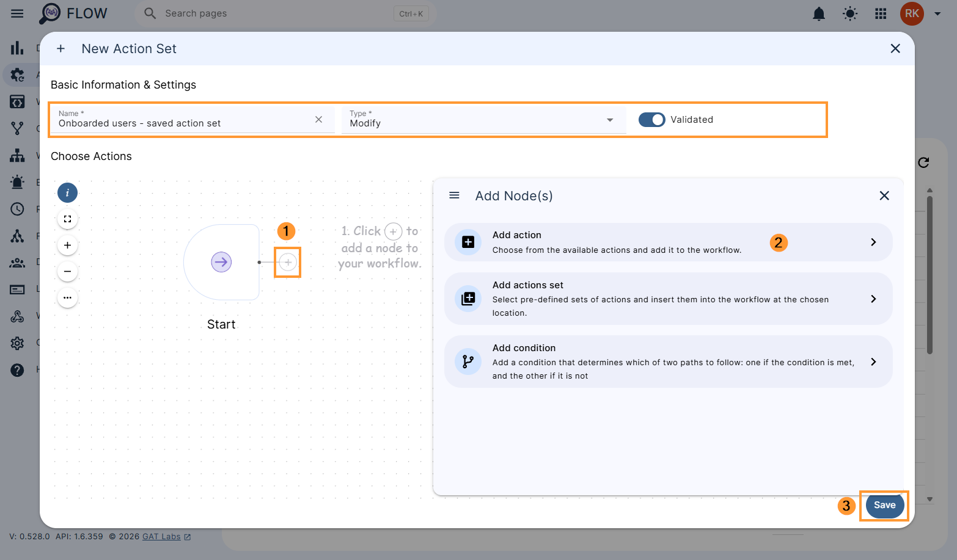
Task: Click the refresh icon behind the dialog
Action: click(923, 162)
